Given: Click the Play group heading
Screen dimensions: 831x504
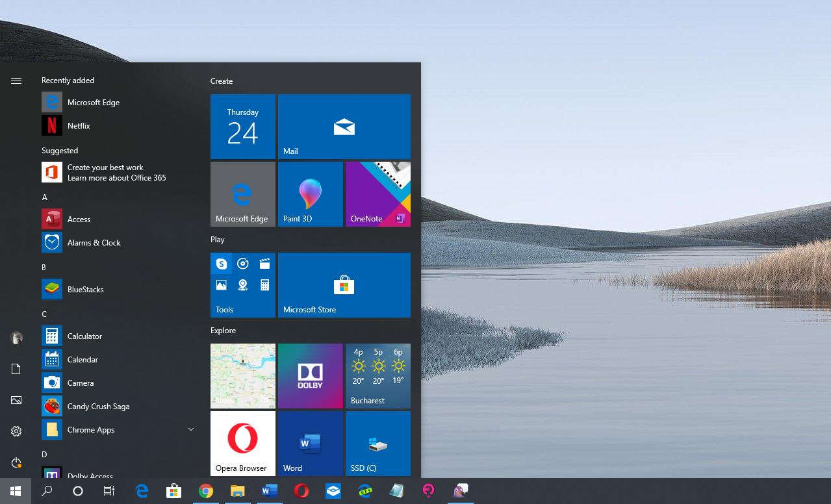Looking at the screenshot, I should [218, 240].
